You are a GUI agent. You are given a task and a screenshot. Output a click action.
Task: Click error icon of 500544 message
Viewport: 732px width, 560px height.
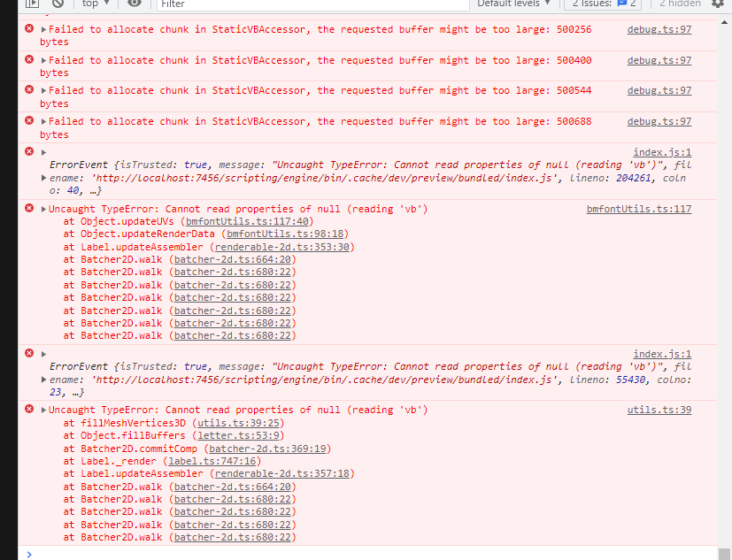click(29, 89)
